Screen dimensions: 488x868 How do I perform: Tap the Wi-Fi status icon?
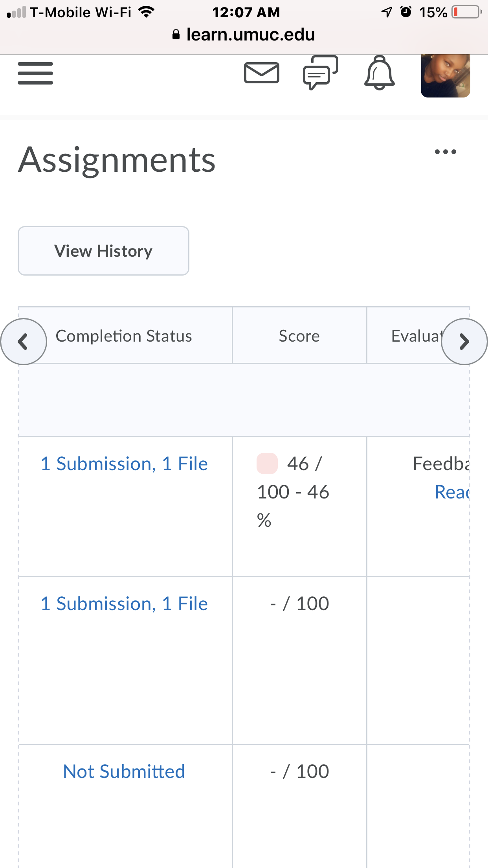tap(147, 12)
